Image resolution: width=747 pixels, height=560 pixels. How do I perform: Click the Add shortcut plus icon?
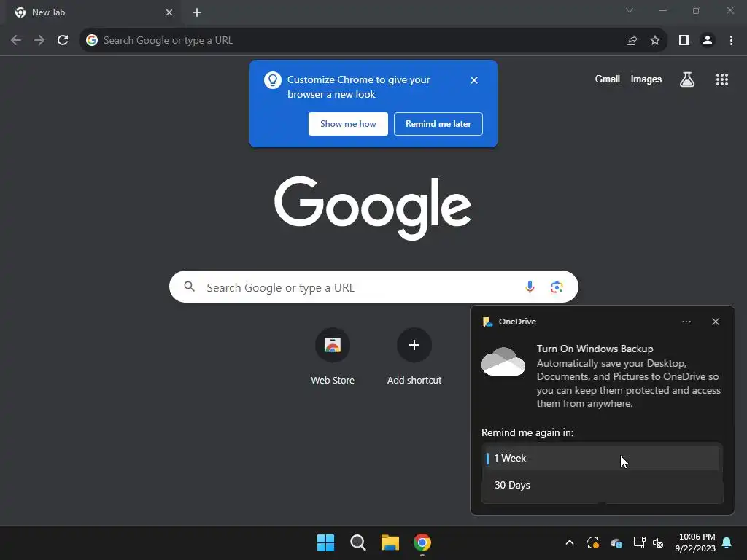pyautogui.click(x=414, y=345)
